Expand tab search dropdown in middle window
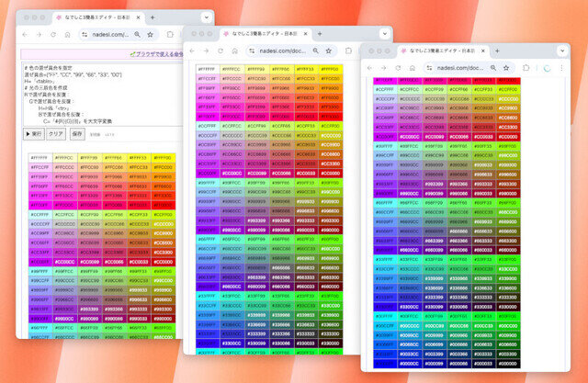The width and height of the screenshot is (588, 383). click(x=385, y=34)
